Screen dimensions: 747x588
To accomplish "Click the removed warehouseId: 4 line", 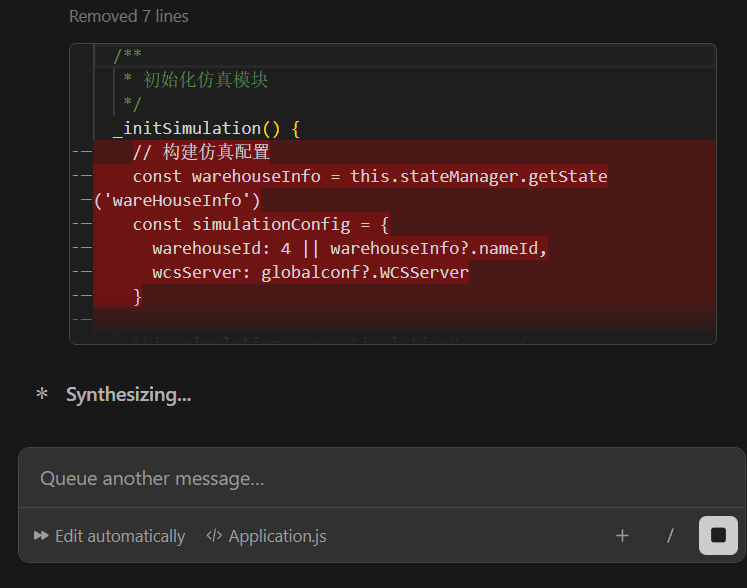I will [x=349, y=248].
